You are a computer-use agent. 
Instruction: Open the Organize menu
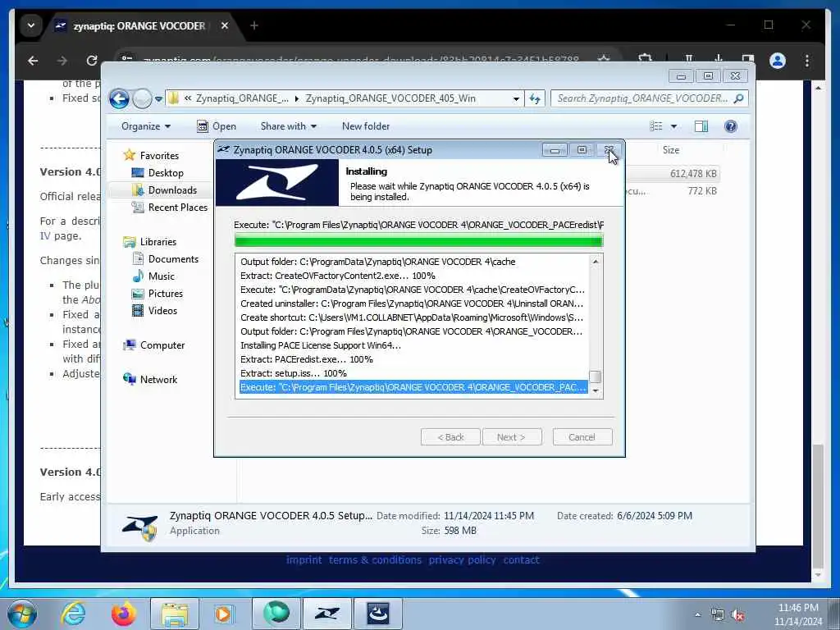click(146, 126)
